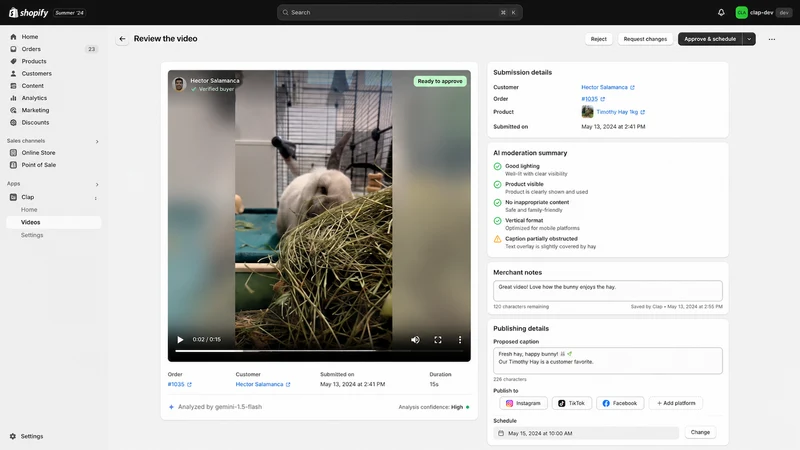Expand the Apps section chevron
Viewport: 800px width, 450px height.
[x=97, y=184]
